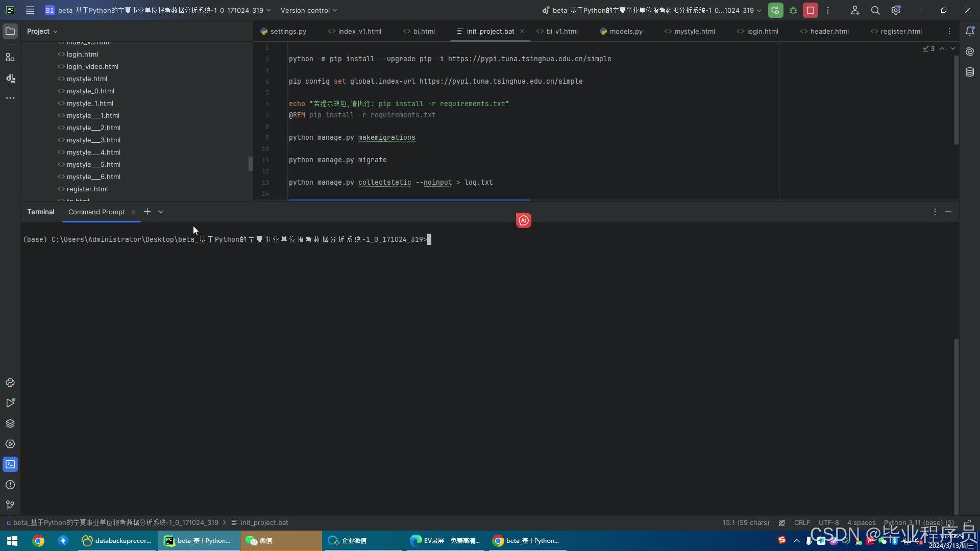The width and height of the screenshot is (980, 551).
Task: Expand the Version control dropdown
Action: (x=309, y=10)
